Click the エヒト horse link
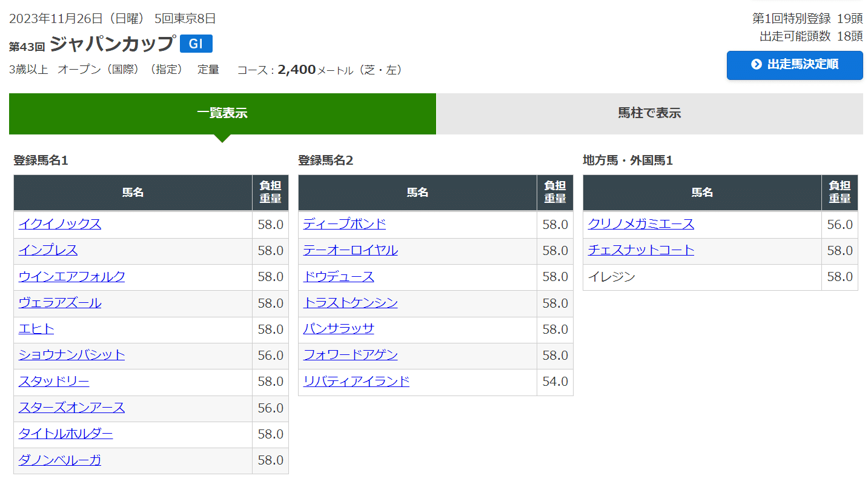 pyautogui.click(x=36, y=329)
